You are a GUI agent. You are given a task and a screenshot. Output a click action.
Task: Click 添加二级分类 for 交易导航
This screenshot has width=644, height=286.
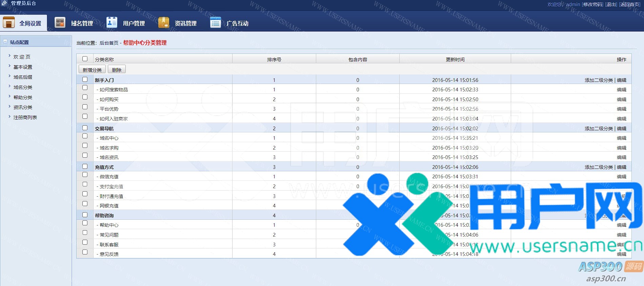tap(599, 129)
